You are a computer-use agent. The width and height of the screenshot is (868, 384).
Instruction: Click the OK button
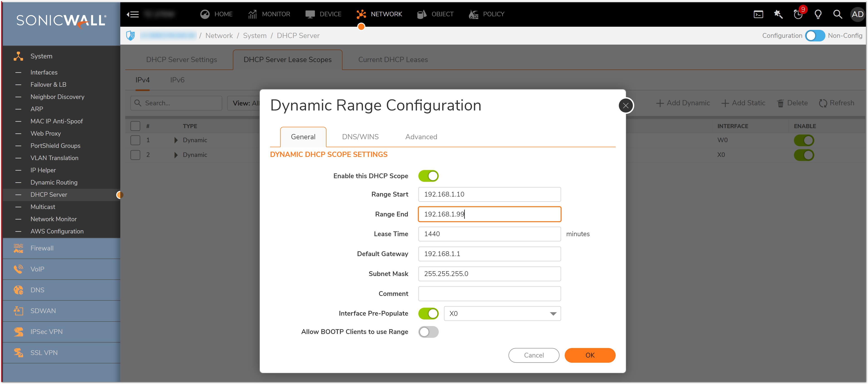pos(590,355)
